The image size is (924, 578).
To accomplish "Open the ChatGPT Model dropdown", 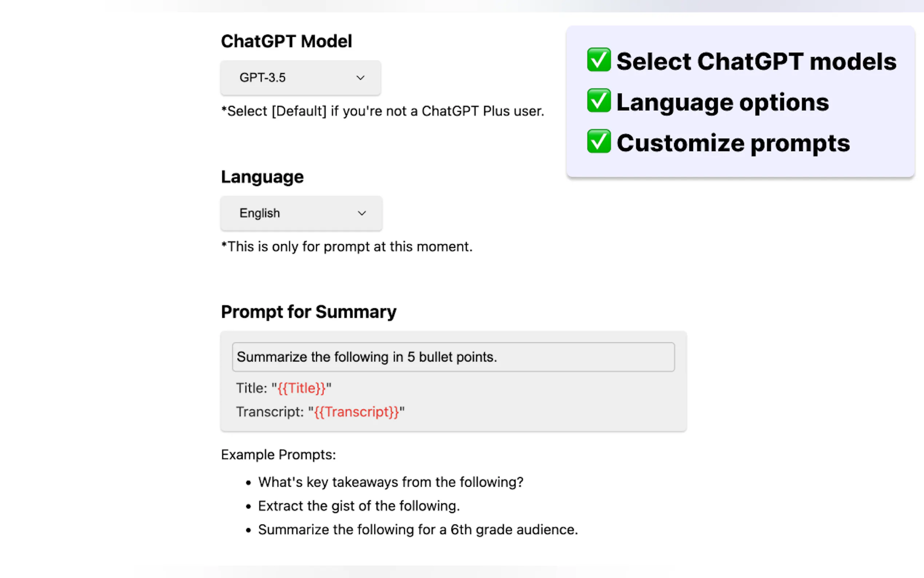I will 300,78.
